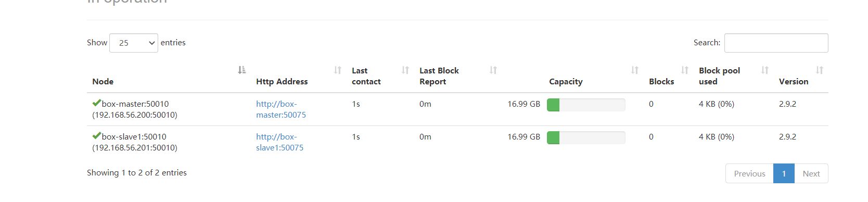Image resolution: width=868 pixels, height=202 pixels.
Task: Sort by Version column icon
Action: pyautogui.click(x=820, y=70)
